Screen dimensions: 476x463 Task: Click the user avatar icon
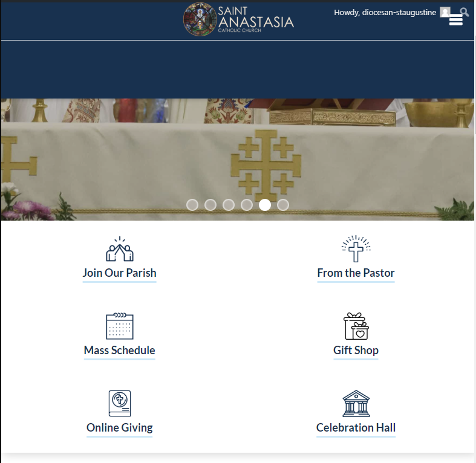click(445, 13)
